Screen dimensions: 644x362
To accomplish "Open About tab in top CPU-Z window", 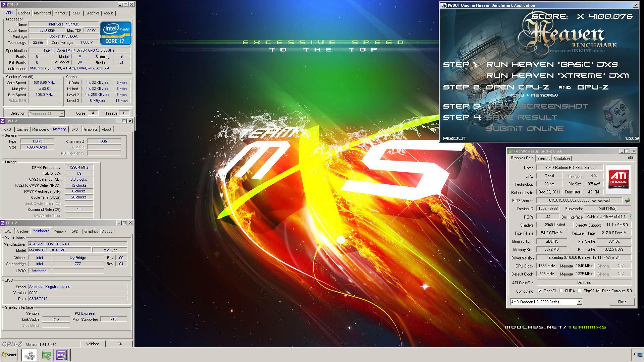I will point(108,13).
